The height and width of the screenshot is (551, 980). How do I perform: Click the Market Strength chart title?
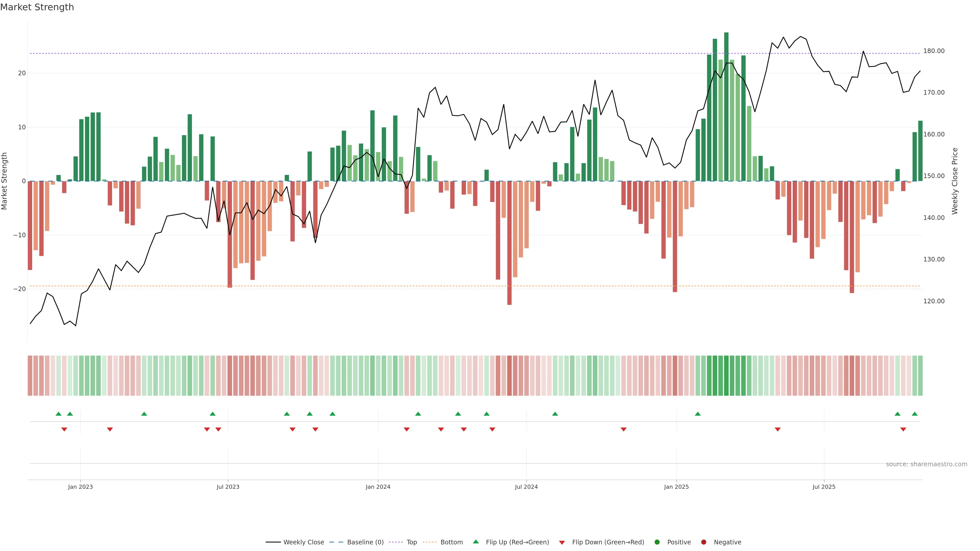coord(37,7)
